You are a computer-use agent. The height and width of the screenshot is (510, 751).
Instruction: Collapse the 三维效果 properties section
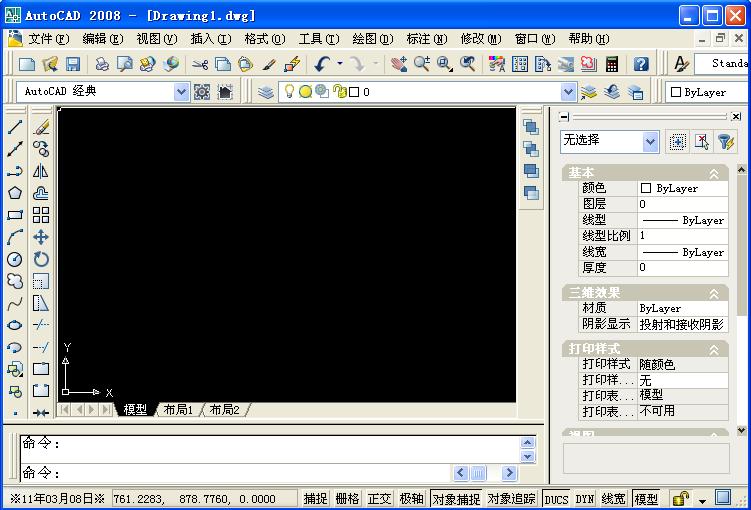[714, 294]
